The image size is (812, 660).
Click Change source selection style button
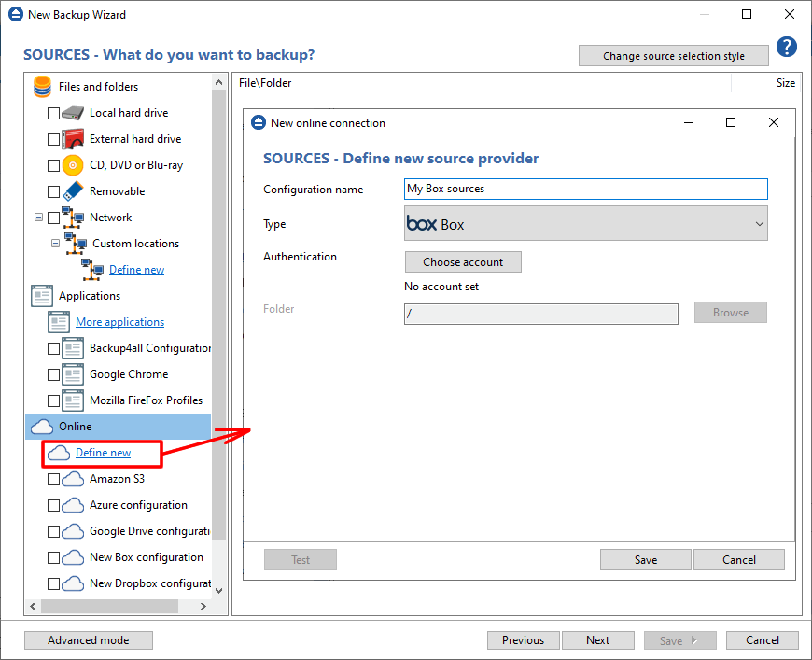(673, 56)
